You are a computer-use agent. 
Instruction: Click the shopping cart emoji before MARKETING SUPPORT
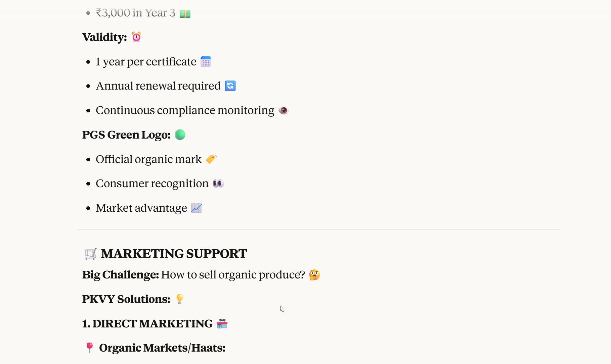pyautogui.click(x=90, y=254)
